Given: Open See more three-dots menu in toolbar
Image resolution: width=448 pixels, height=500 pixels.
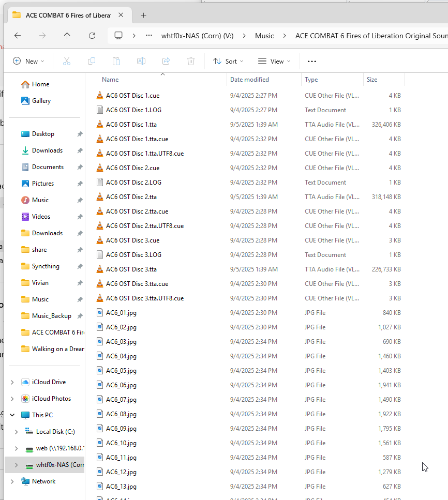Looking at the screenshot, I should click(x=311, y=61).
